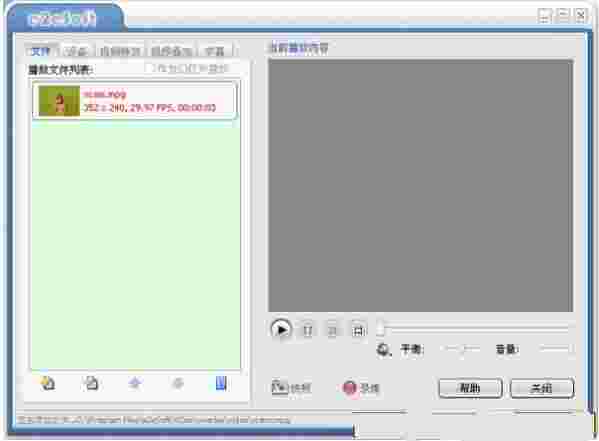Click the gray video preview area
Image resolution: width=599 pixels, height=441 pixels.
420,185
